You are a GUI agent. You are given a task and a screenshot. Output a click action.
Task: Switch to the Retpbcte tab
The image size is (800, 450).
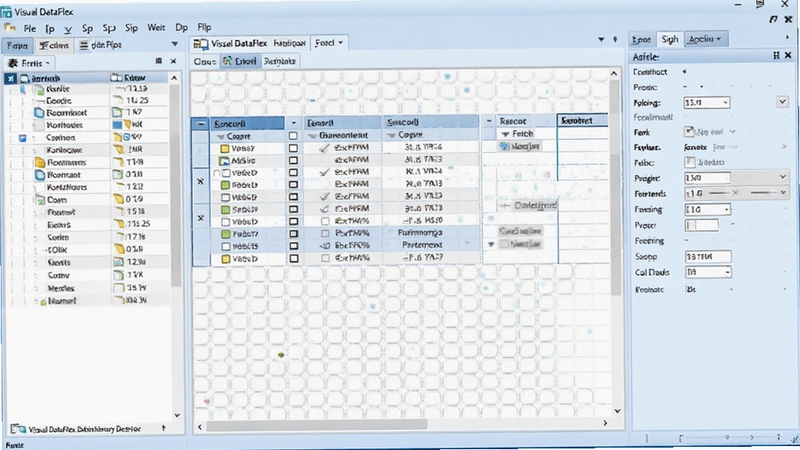tap(280, 61)
